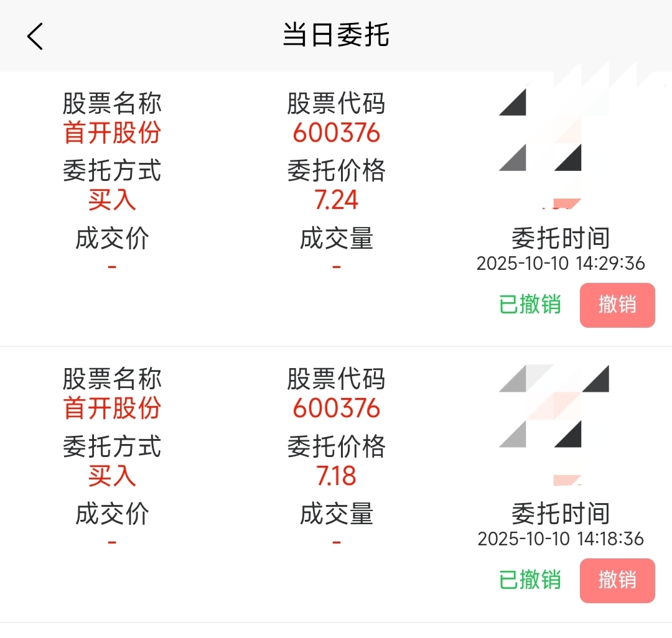The image size is (672, 638).
Task: Select the 当日委托 page title
Action: (x=336, y=35)
